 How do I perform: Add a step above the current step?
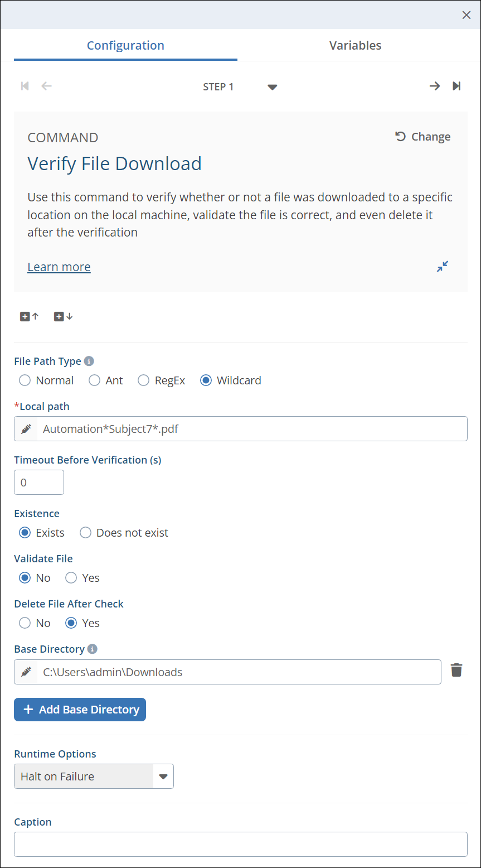[30, 316]
